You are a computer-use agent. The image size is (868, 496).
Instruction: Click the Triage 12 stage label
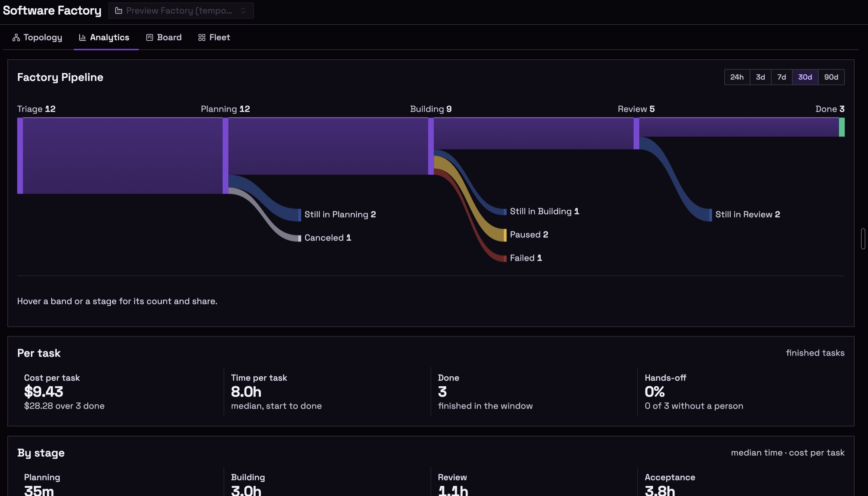pos(36,109)
